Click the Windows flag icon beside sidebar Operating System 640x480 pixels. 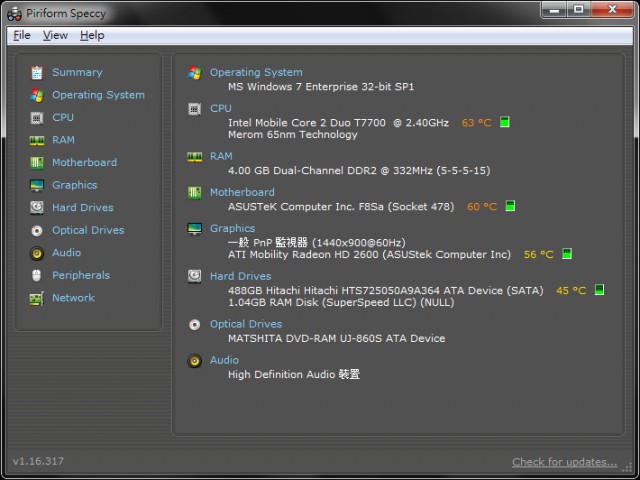pos(37,95)
